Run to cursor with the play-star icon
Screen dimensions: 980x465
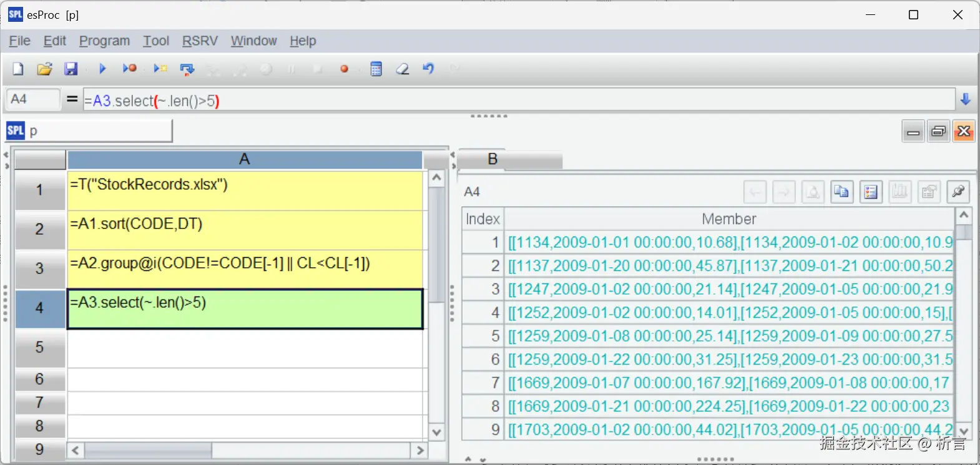[x=160, y=69]
